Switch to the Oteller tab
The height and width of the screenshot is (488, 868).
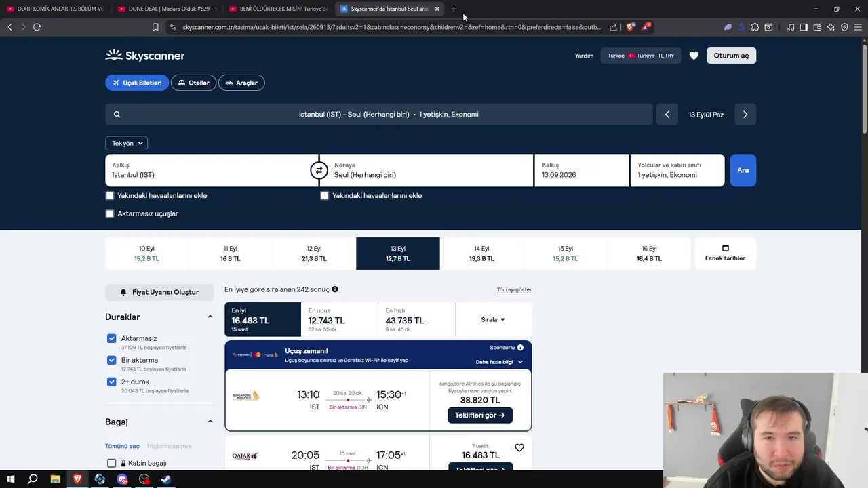point(193,83)
